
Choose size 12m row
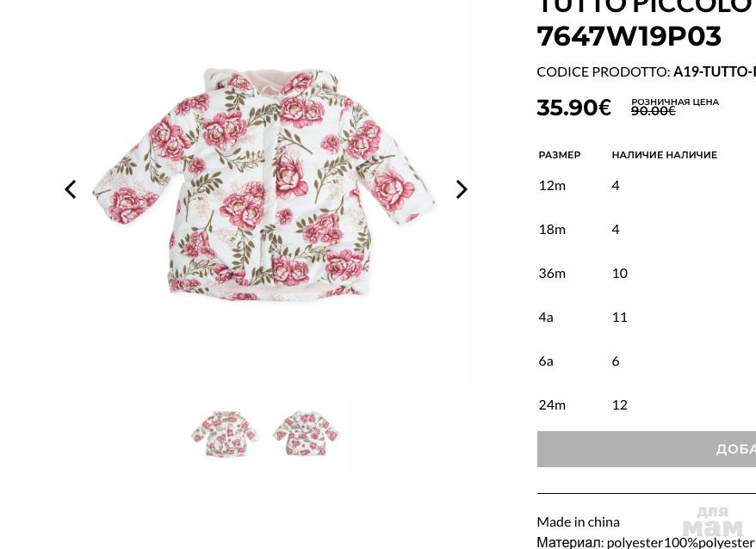pos(647,186)
